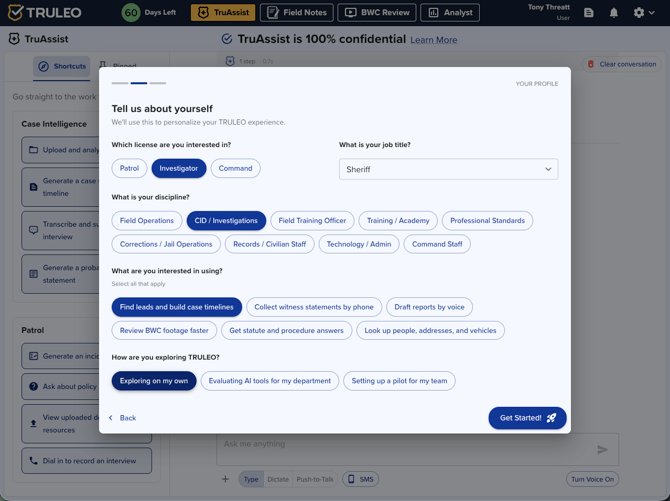Expand the chevron next to settings gear
This screenshot has width=670, height=501.
652,13
